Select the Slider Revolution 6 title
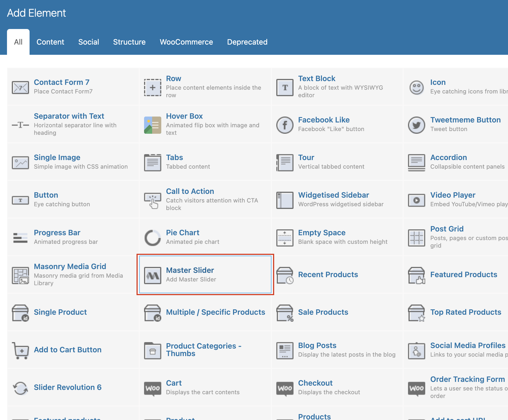508x420 pixels. pos(68,387)
